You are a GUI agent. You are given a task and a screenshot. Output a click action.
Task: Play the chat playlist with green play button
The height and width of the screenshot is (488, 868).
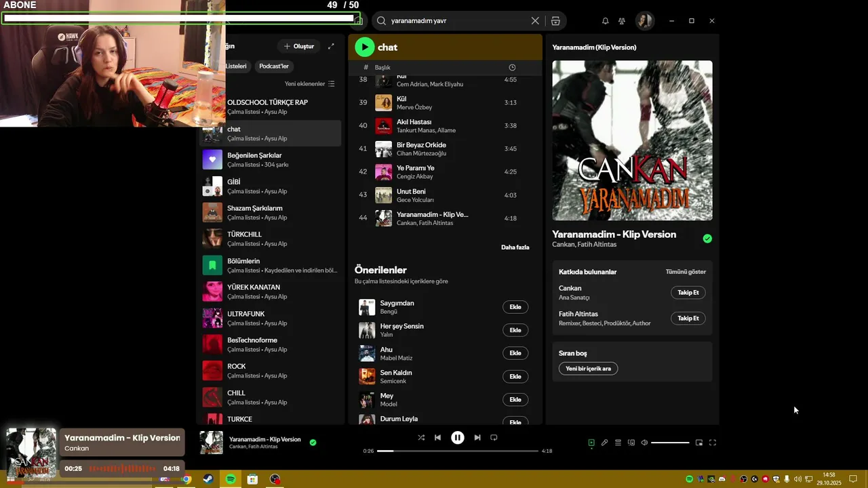point(364,47)
